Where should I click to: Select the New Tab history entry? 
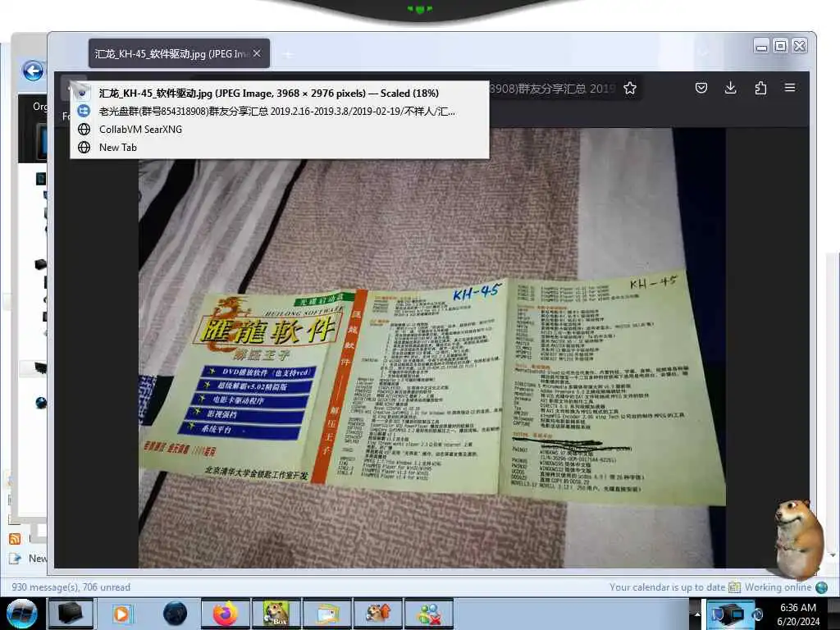[279, 148]
